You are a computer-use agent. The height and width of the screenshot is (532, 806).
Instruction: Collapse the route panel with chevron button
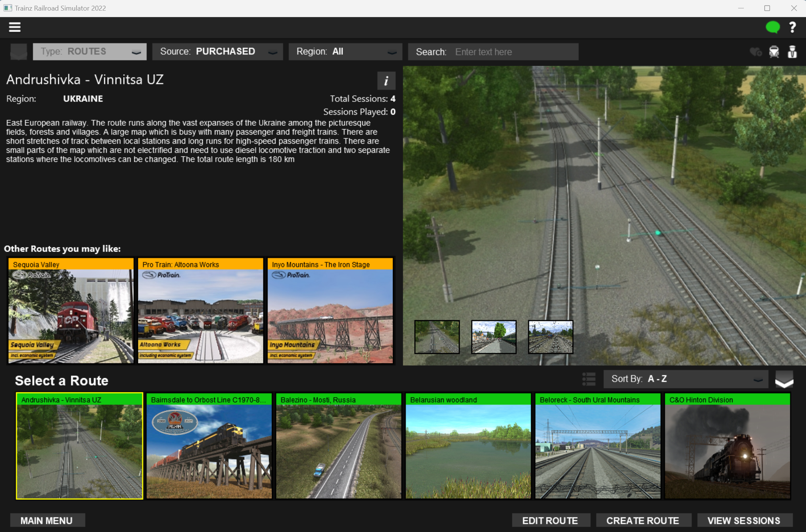(784, 380)
